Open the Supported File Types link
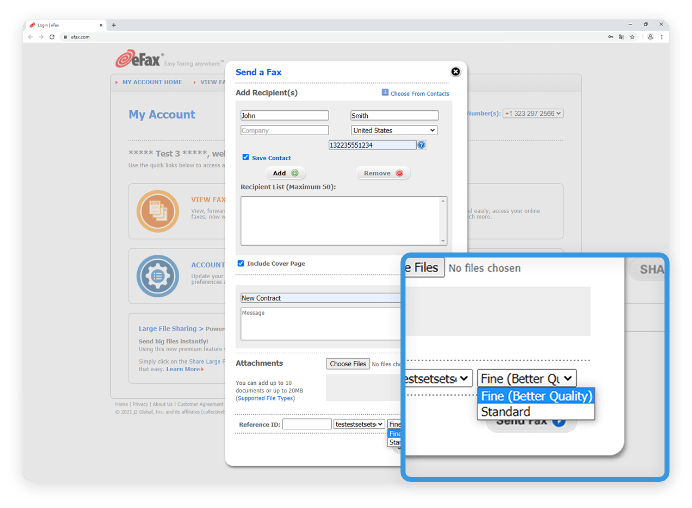The image size is (692, 508). pos(265,398)
